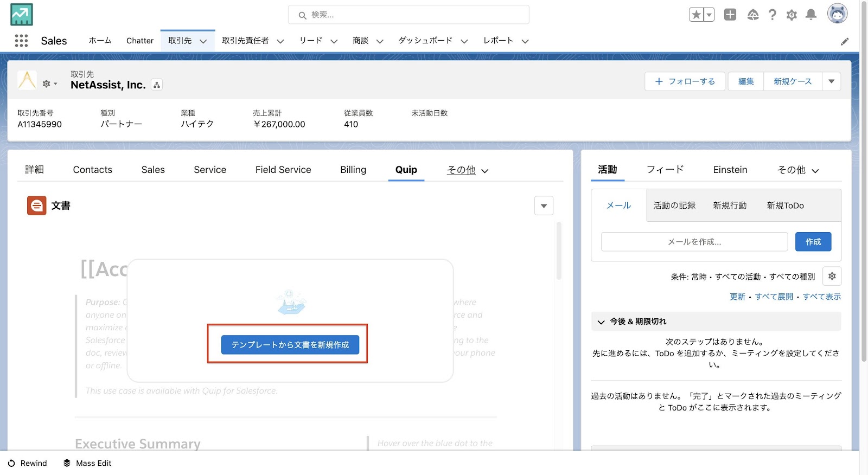Expand the 取引先 tab dropdown chevron
This screenshot has height=475, width=868.
[x=203, y=41]
